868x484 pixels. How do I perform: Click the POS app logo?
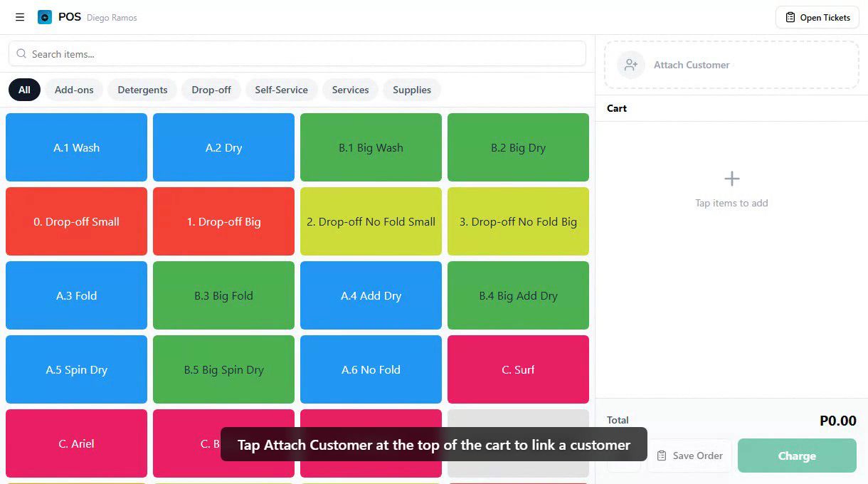(x=46, y=16)
